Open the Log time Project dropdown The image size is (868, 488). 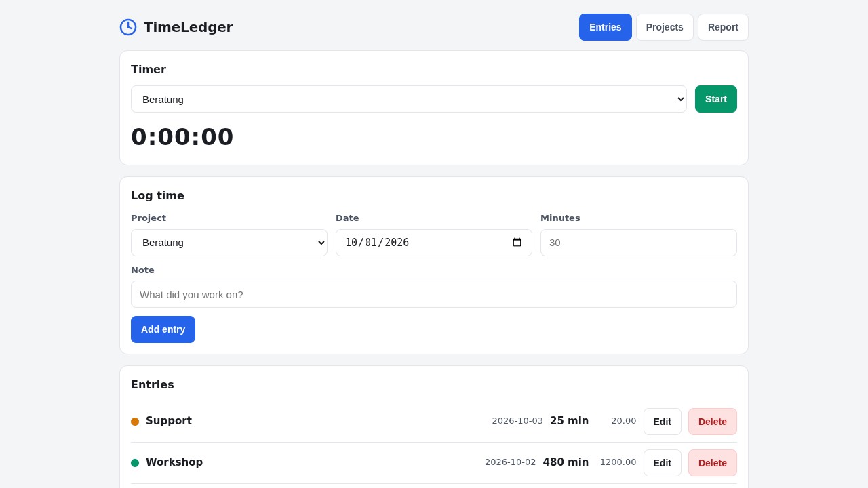pos(229,243)
